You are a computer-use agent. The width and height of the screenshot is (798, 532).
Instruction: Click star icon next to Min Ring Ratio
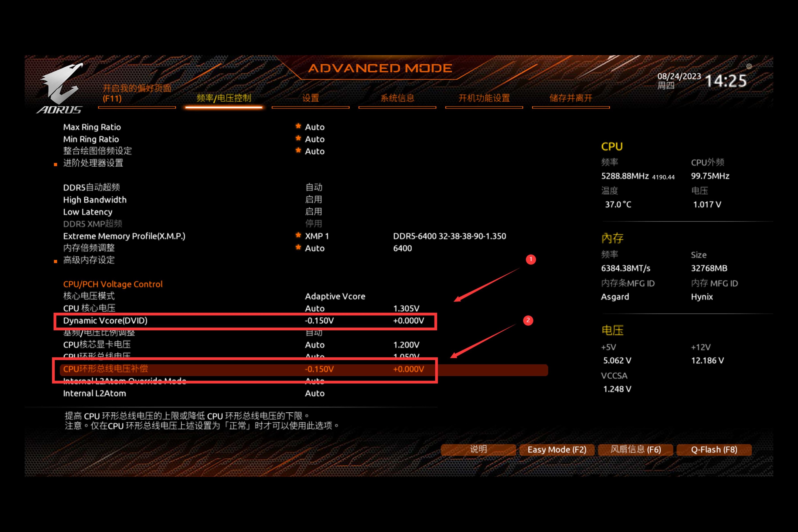click(x=298, y=139)
